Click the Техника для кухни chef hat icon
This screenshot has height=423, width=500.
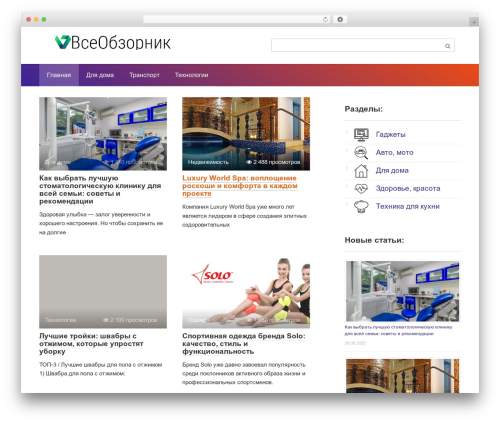click(361, 207)
